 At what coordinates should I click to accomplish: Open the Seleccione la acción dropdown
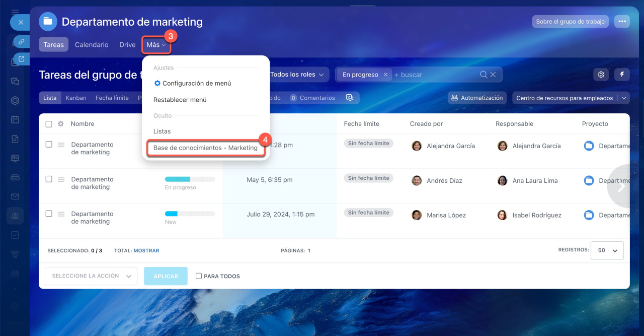coord(91,276)
